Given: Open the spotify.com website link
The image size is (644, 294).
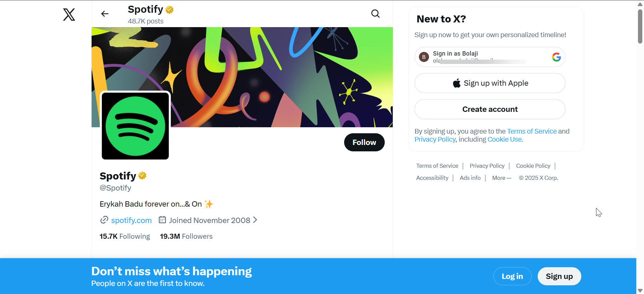Looking at the screenshot, I should (131, 220).
